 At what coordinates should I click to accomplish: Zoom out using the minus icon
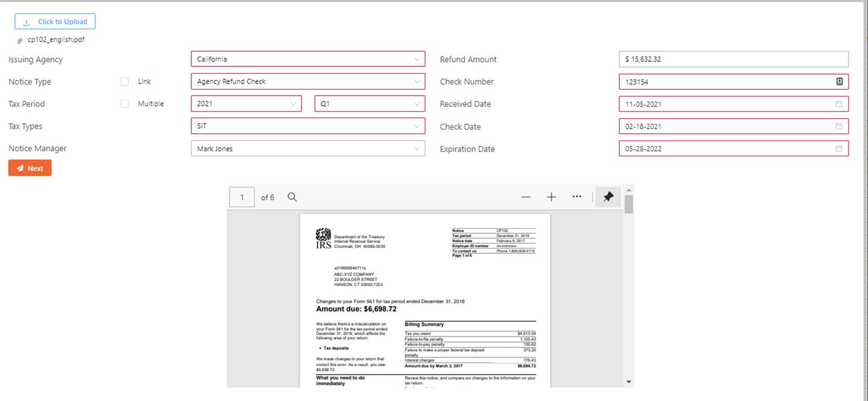[526, 197]
